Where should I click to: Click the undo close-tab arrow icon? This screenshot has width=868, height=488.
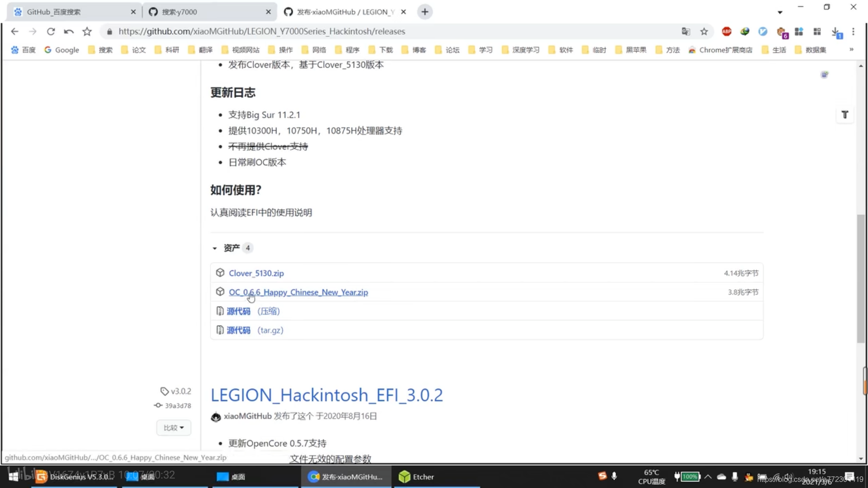coord(69,31)
